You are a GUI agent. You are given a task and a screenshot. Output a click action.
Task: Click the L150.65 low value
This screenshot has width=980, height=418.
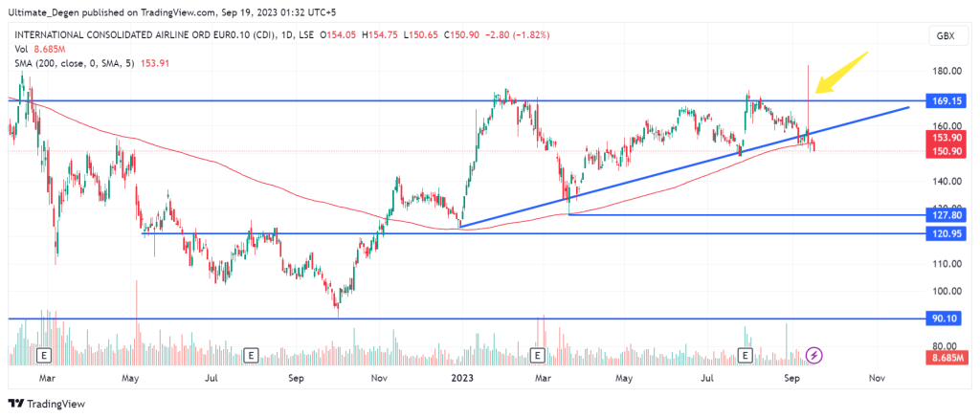(x=419, y=35)
